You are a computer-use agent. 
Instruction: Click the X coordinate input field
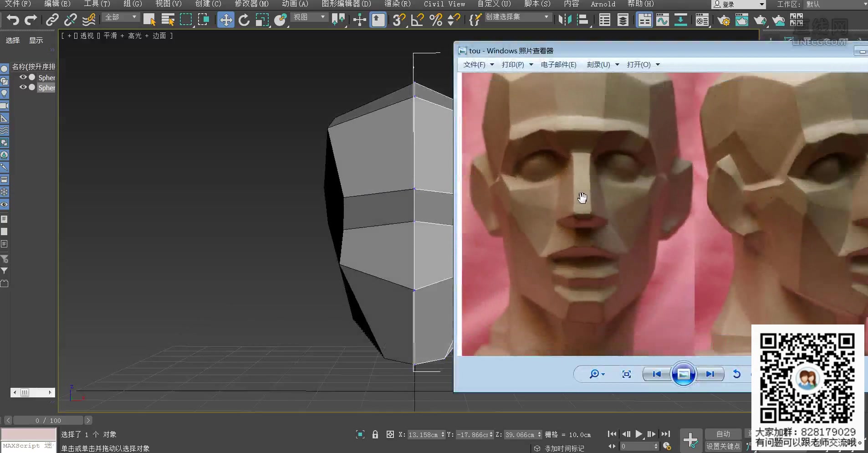tap(424, 435)
